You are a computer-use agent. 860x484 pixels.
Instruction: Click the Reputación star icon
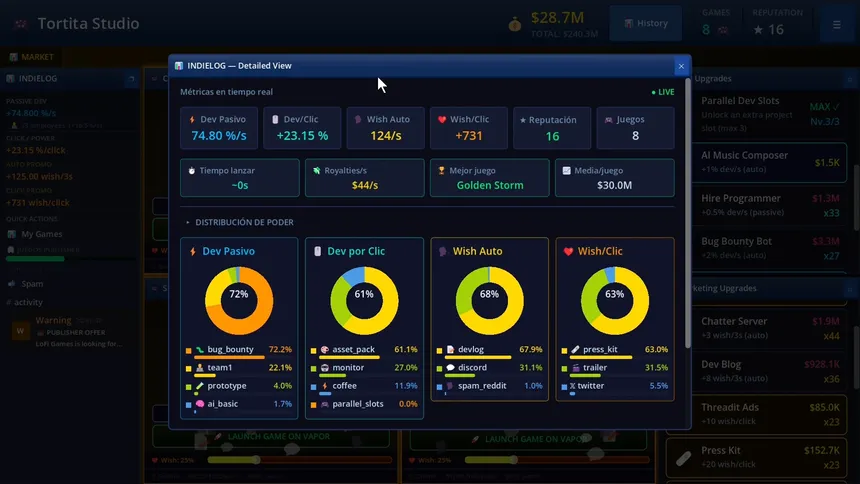click(x=523, y=120)
